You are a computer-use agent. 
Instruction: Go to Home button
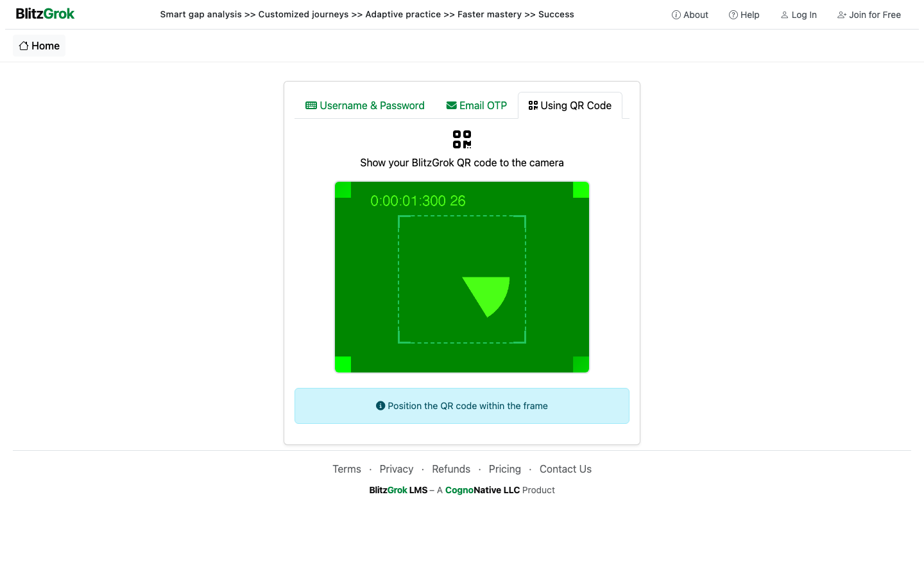tap(39, 46)
